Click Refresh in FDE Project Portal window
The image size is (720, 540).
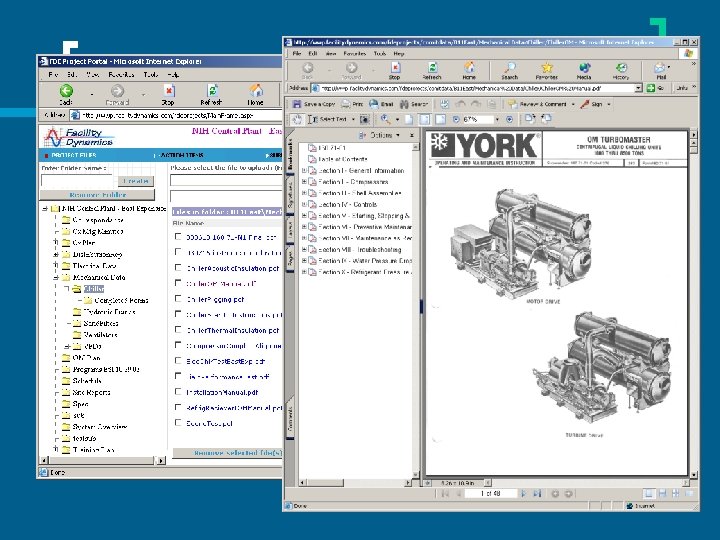point(211,95)
